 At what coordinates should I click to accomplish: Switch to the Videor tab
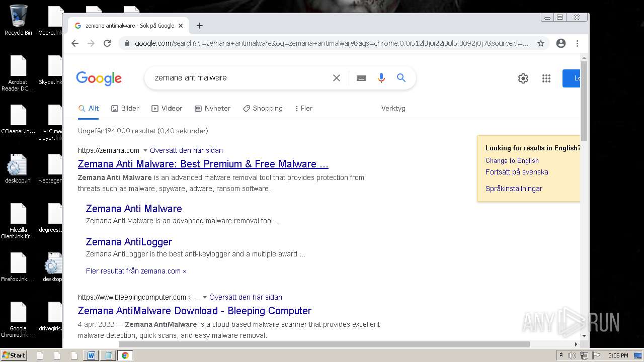(x=167, y=109)
